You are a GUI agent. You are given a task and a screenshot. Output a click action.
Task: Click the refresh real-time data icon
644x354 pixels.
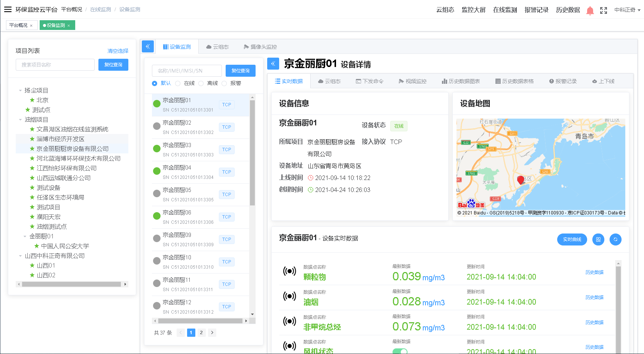tap(615, 239)
